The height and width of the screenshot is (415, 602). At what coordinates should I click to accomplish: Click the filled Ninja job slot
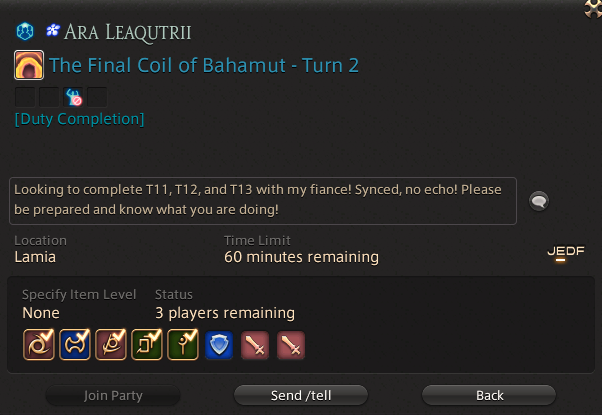coord(39,344)
